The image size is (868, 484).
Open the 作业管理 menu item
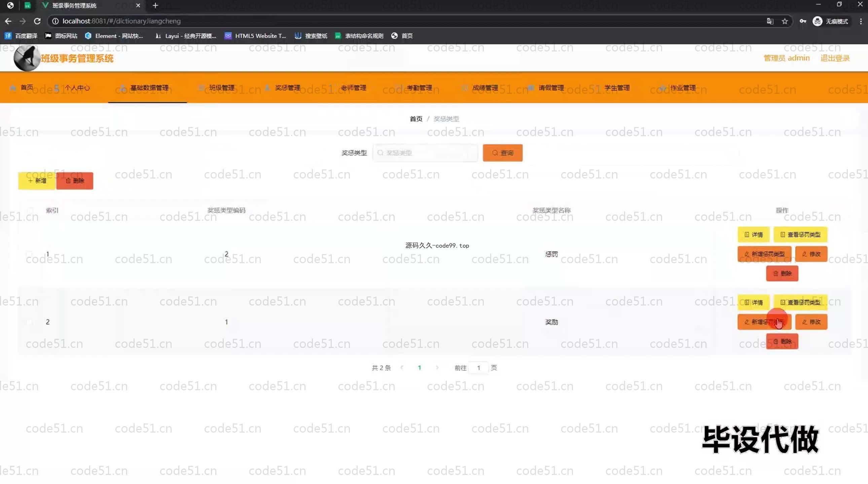[678, 87]
